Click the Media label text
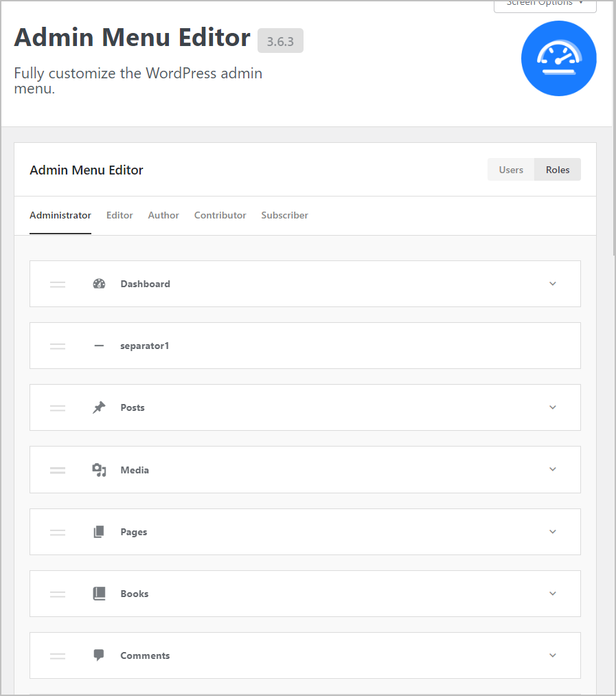 coord(135,470)
